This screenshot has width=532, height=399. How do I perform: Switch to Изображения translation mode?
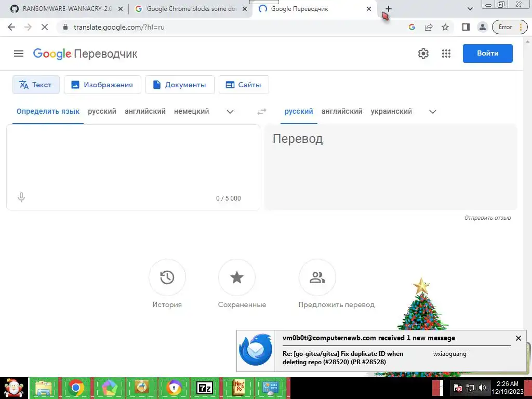point(102,85)
